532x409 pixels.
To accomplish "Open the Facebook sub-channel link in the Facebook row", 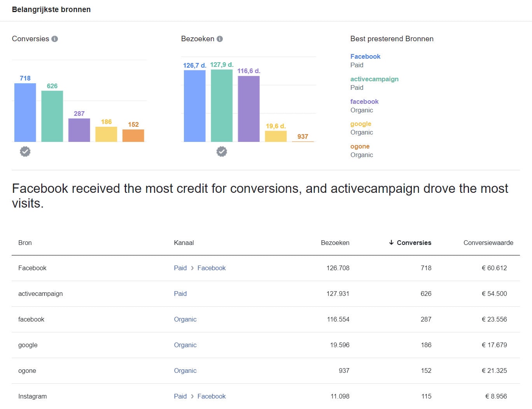I will click(x=212, y=268).
